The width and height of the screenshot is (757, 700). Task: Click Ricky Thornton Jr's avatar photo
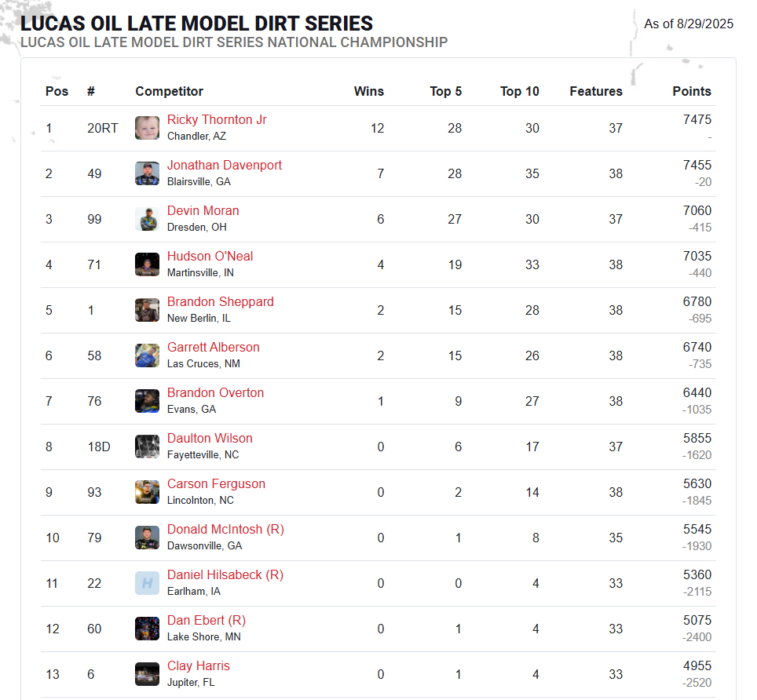[147, 128]
